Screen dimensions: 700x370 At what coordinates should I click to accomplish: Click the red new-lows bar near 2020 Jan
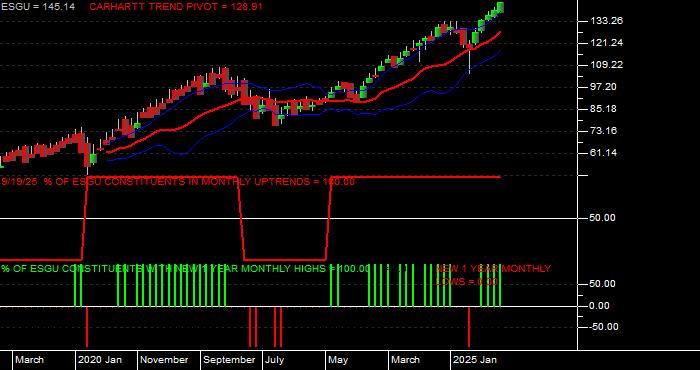click(87, 327)
